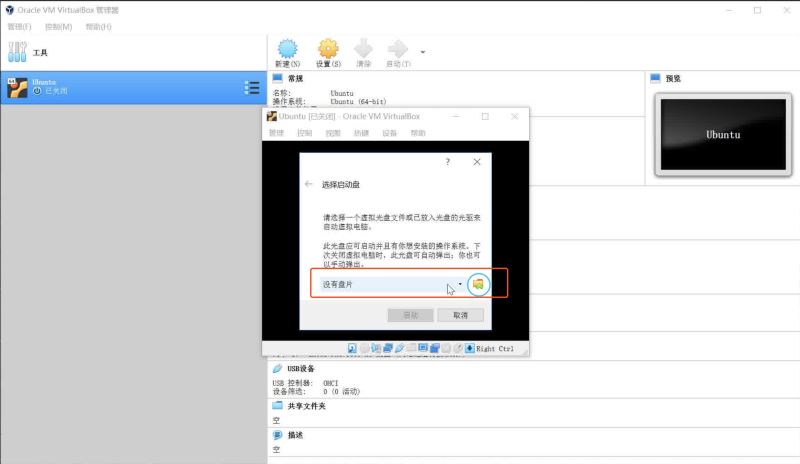Click the 取消 button in the dialog
Viewport: 800px width, 464px height.
tap(460, 314)
